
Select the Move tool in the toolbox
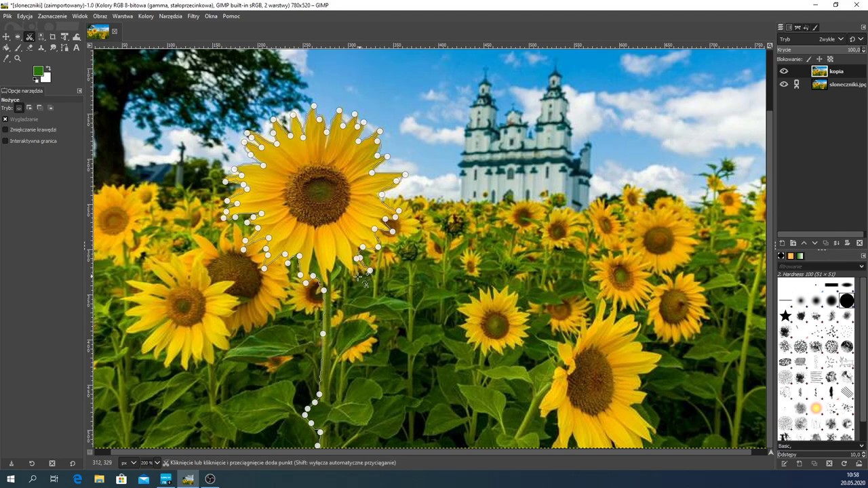coord(6,37)
